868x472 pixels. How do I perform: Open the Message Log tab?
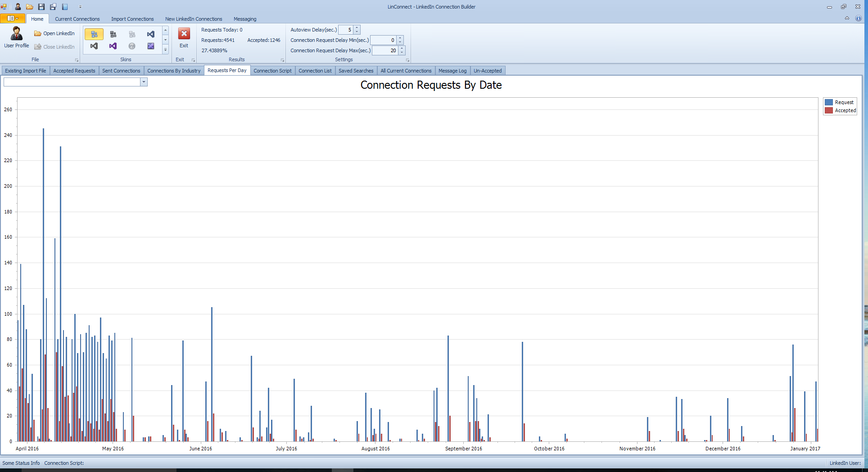click(x=452, y=71)
